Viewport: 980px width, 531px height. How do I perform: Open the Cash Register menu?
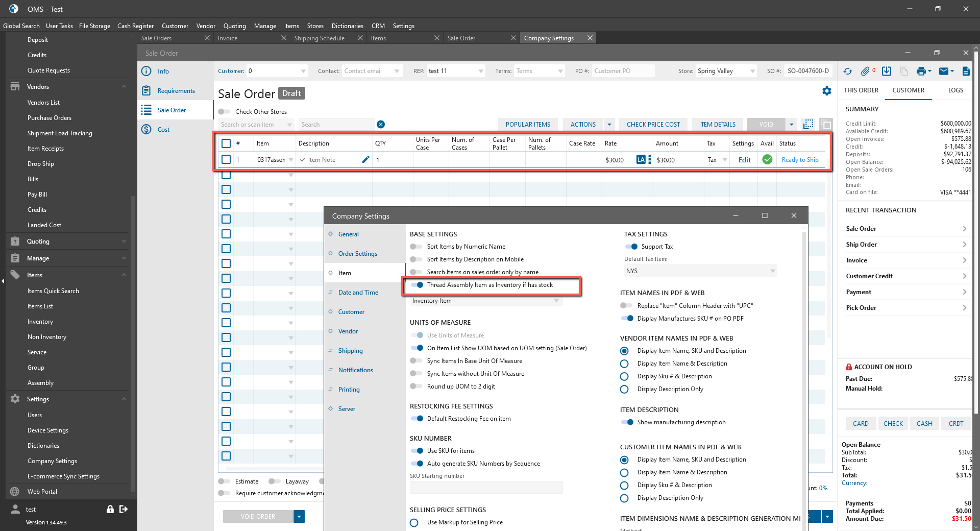(135, 26)
